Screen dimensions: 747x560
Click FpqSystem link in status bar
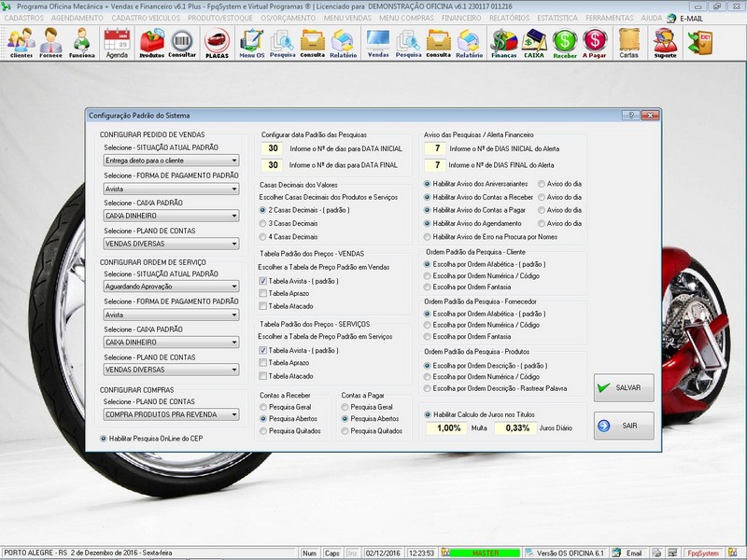pos(703,553)
